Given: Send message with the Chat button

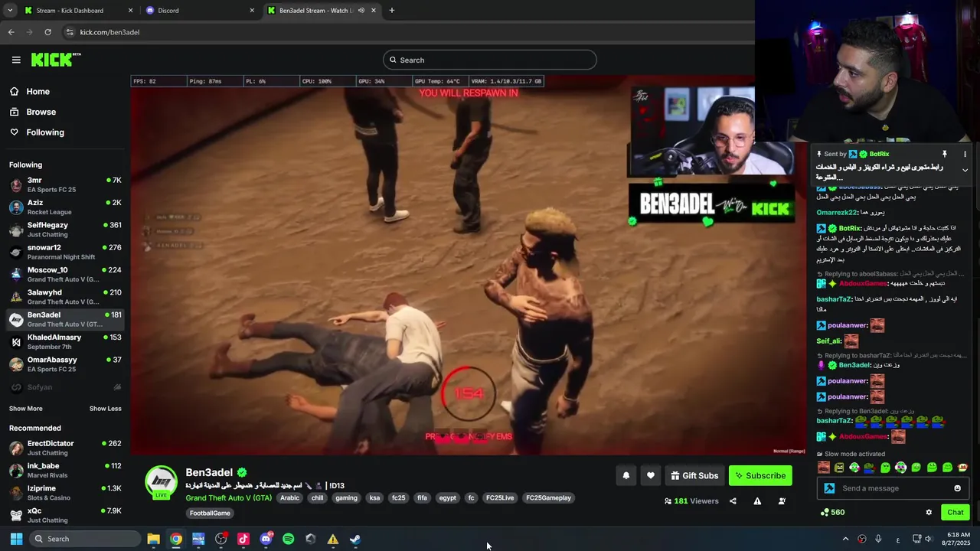Looking at the screenshot, I should (955, 512).
